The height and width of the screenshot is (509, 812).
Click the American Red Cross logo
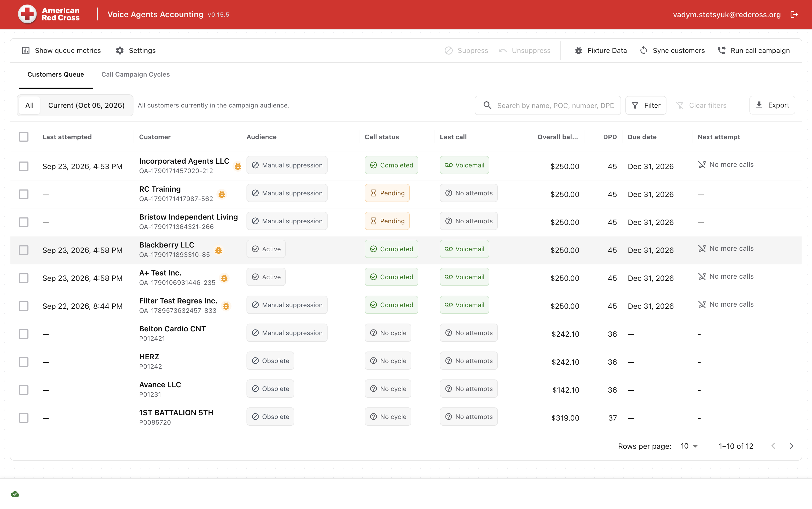coord(49,15)
